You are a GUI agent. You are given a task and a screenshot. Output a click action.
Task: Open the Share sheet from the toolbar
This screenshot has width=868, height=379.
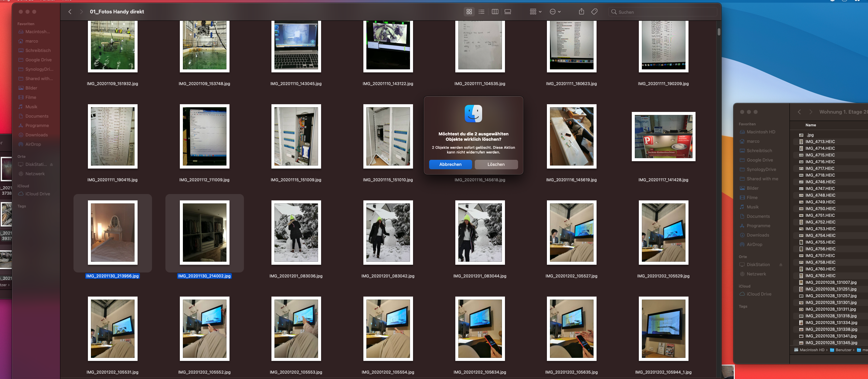click(x=581, y=11)
